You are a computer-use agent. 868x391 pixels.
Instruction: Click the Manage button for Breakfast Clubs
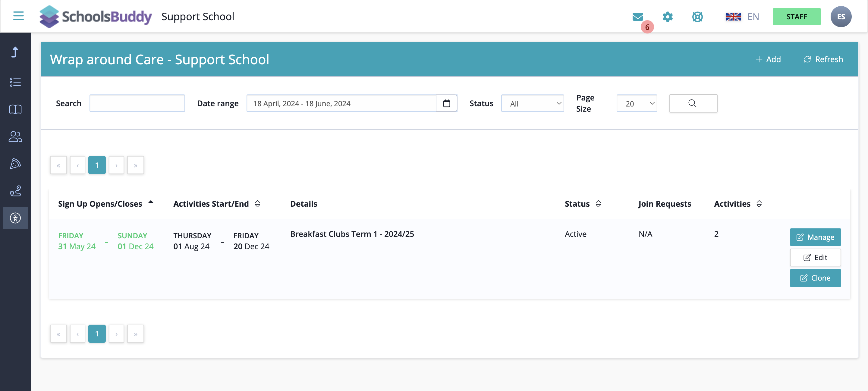pyautogui.click(x=815, y=237)
